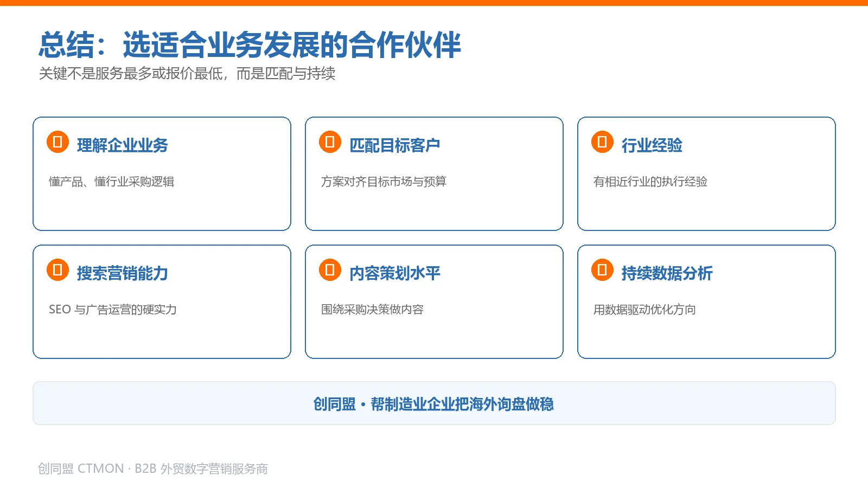Select the slide title 总结：选适合业务发展的合作伙伴
868x488 pixels.
(x=250, y=44)
